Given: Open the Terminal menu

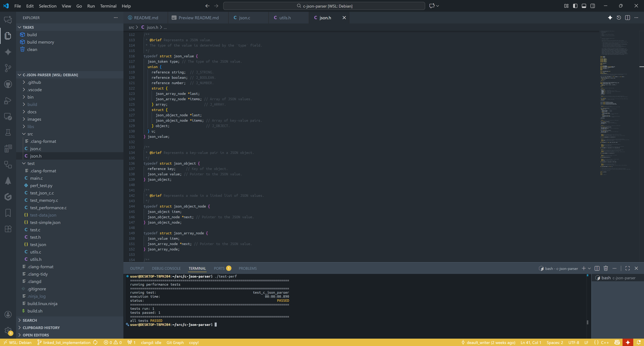Looking at the screenshot, I should (108, 6).
